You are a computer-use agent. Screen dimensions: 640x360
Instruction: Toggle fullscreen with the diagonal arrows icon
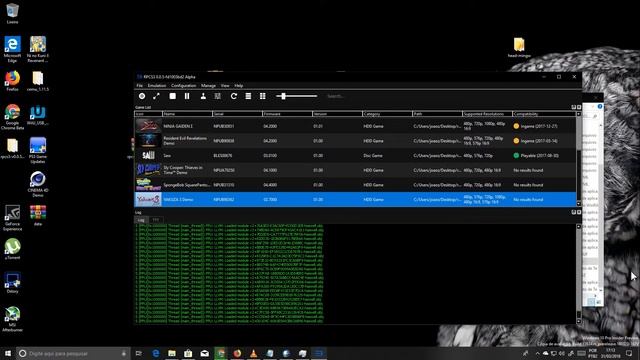click(156, 96)
